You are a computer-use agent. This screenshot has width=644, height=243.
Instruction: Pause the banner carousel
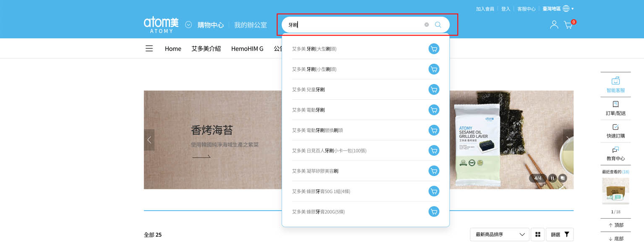coord(552,178)
